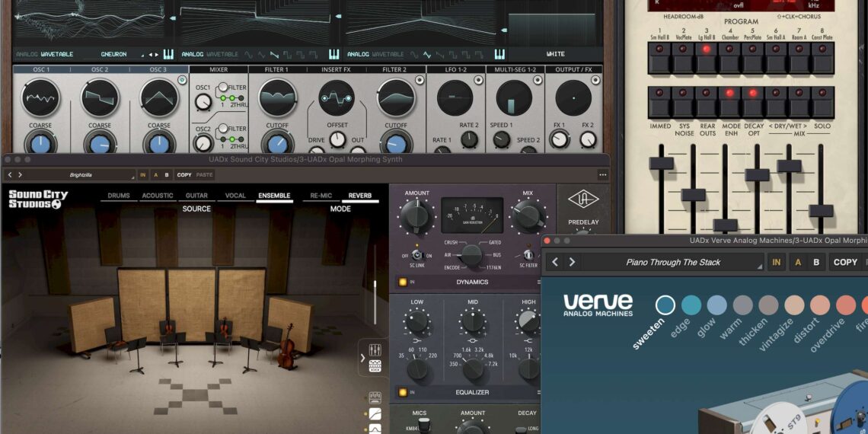The image size is (868, 434).
Task: Click the Dynamics AMOUNT knob
Action: coord(416,217)
